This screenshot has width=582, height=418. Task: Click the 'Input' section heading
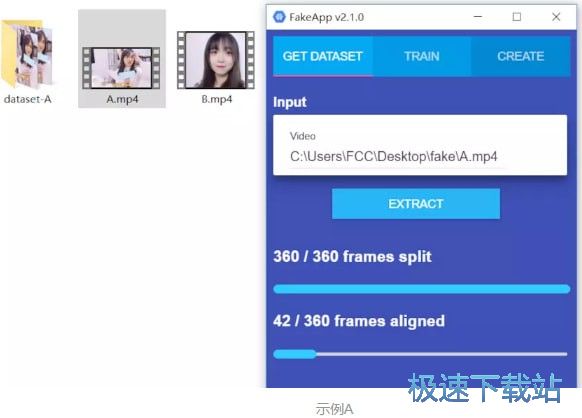point(290,102)
